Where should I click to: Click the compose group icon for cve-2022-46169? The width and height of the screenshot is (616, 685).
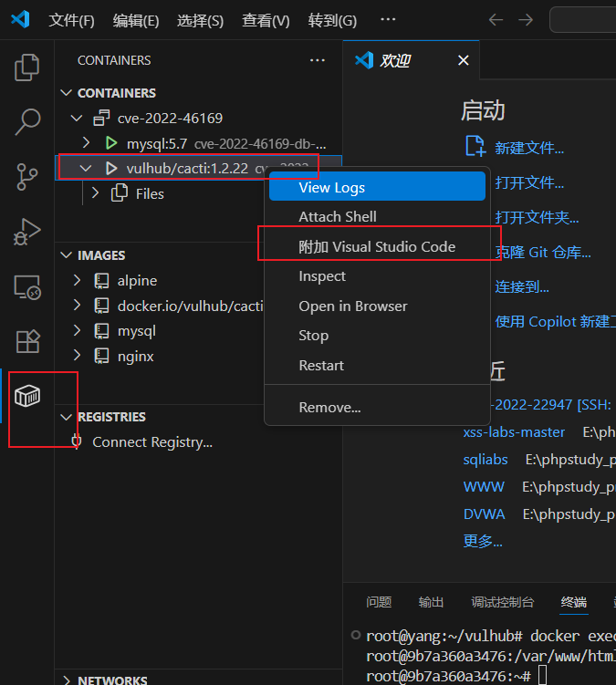[x=101, y=118]
